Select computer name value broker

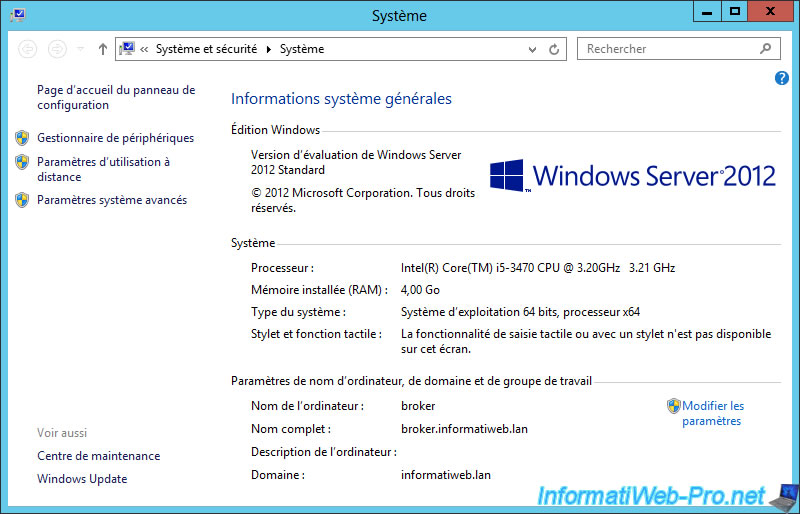[418, 406]
